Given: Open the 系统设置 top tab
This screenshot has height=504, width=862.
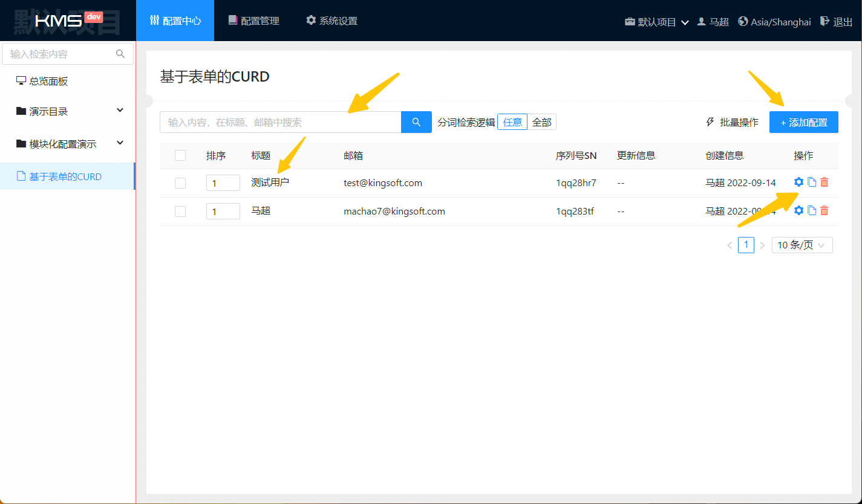Looking at the screenshot, I should 331,21.
